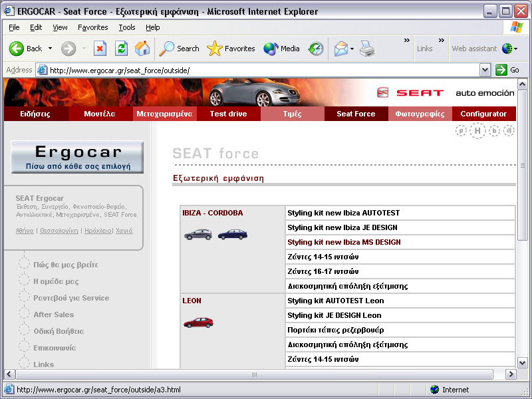
Task: Click the dotted 'p' circle icon
Action: [x=461, y=130]
